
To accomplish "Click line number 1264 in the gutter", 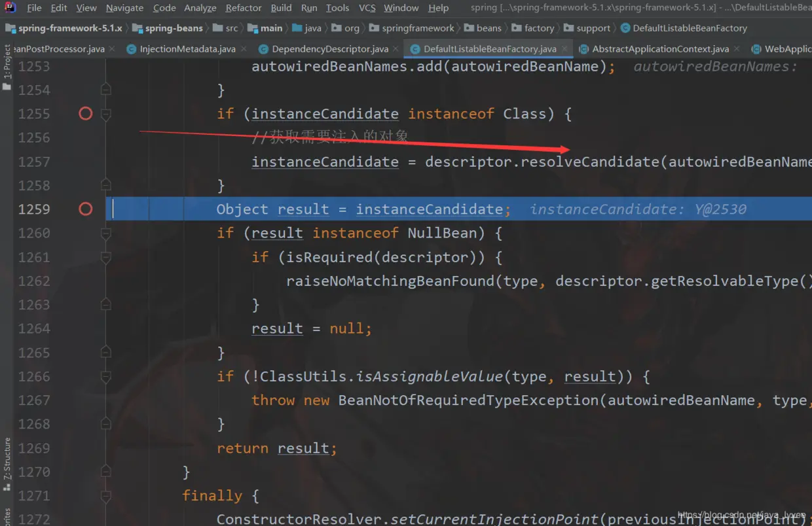I will tap(34, 328).
